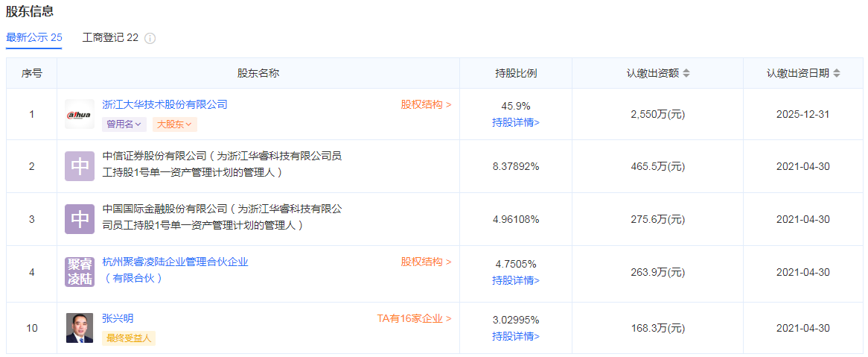Switch to the 工商登记 22 tab
The image size is (868, 357).
tap(110, 38)
